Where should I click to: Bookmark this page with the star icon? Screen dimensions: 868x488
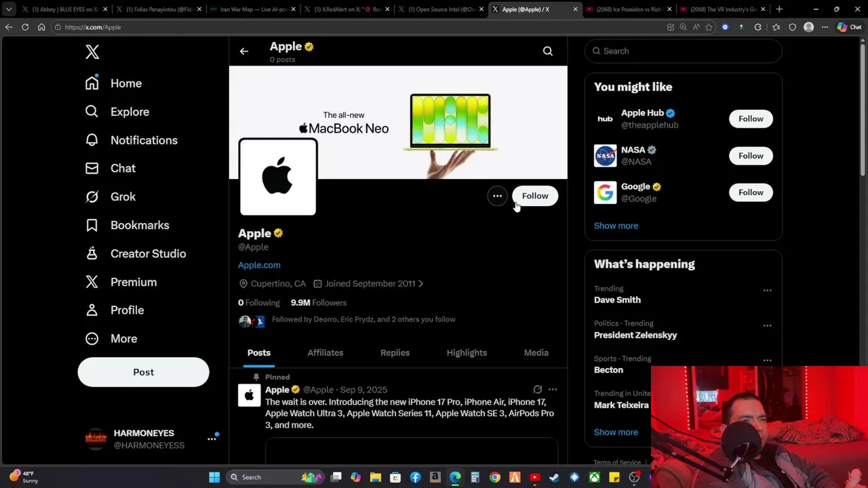point(709,27)
